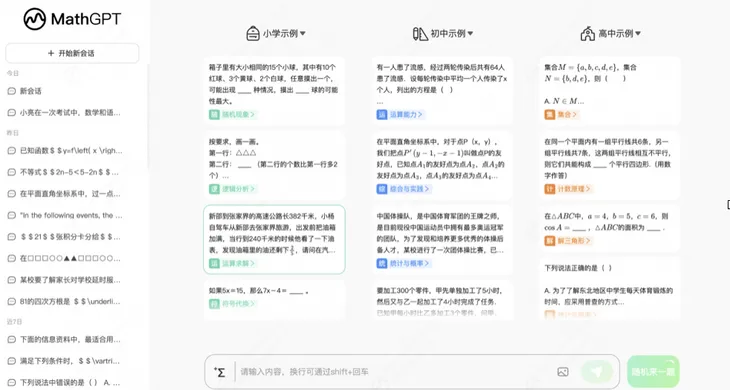The width and height of the screenshot is (730, 390).
Task: Click the 运算求解 tag link
Action: pos(233,263)
